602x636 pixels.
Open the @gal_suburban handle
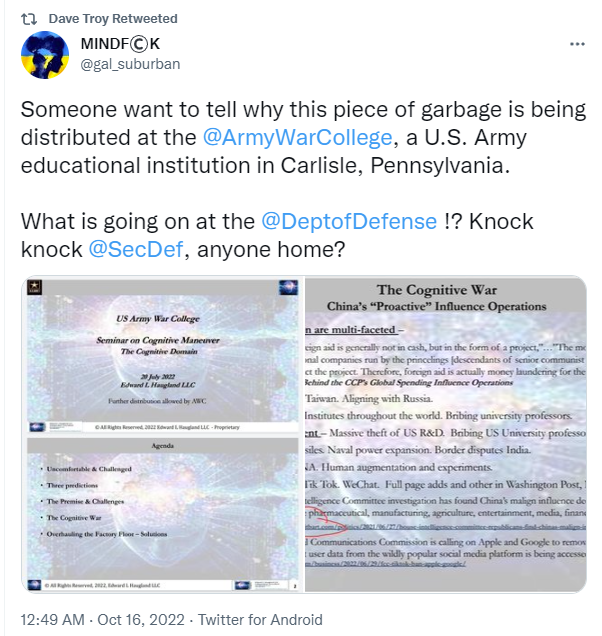tap(130, 64)
